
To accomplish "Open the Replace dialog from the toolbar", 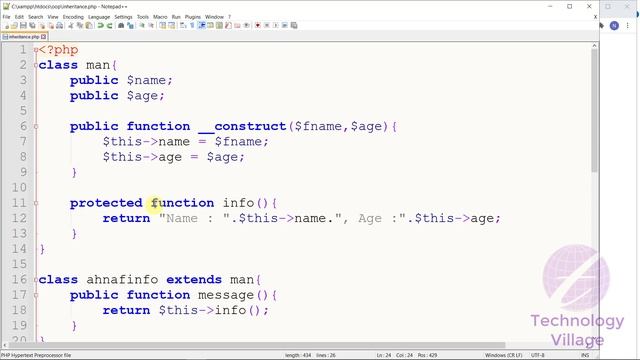I will click(x=131, y=25).
